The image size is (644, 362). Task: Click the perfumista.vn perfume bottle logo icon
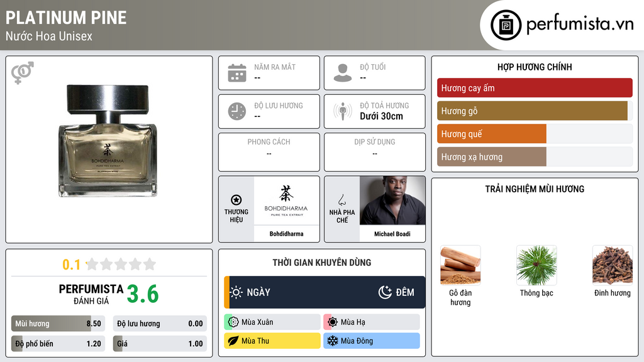506,25
